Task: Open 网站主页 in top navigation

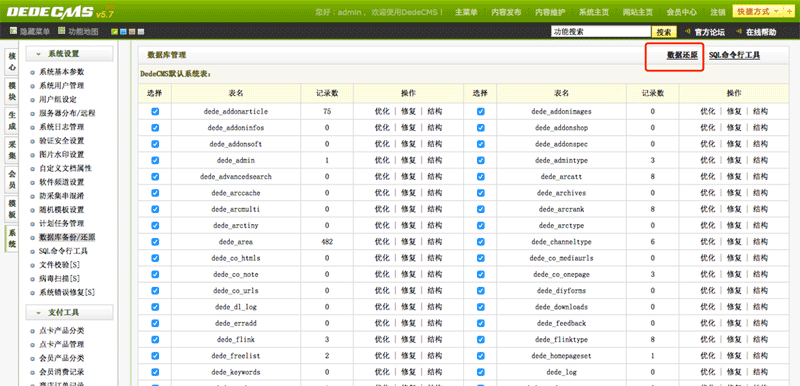Action: [638, 12]
